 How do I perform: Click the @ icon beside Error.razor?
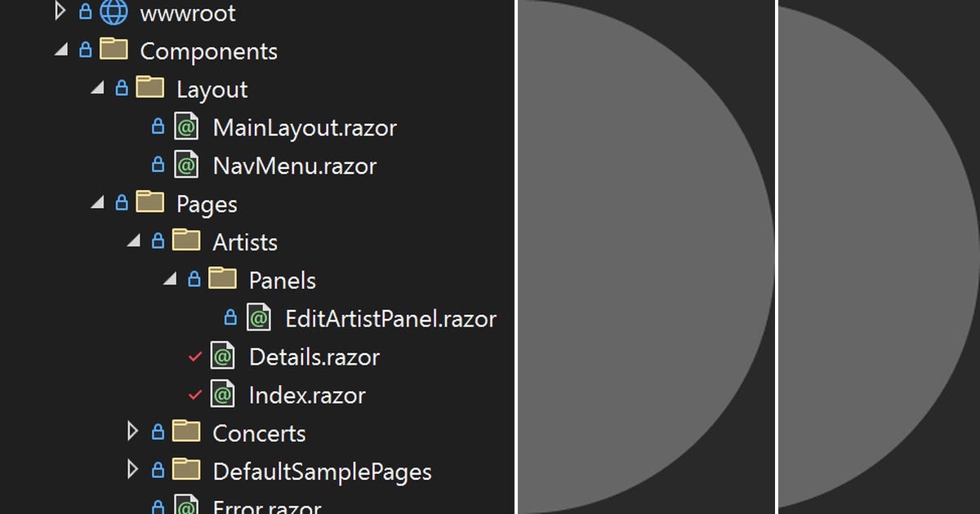tap(185, 506)
